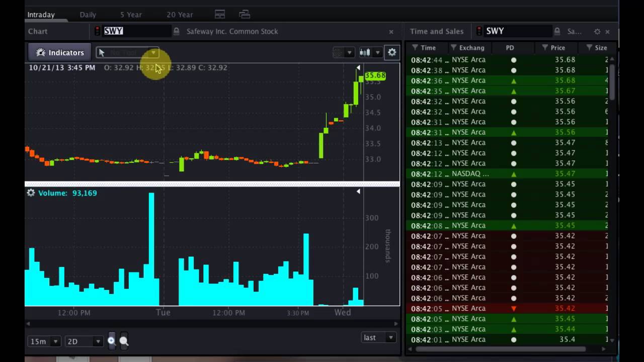Click the Volume: 93,169 label

(67, 193)
